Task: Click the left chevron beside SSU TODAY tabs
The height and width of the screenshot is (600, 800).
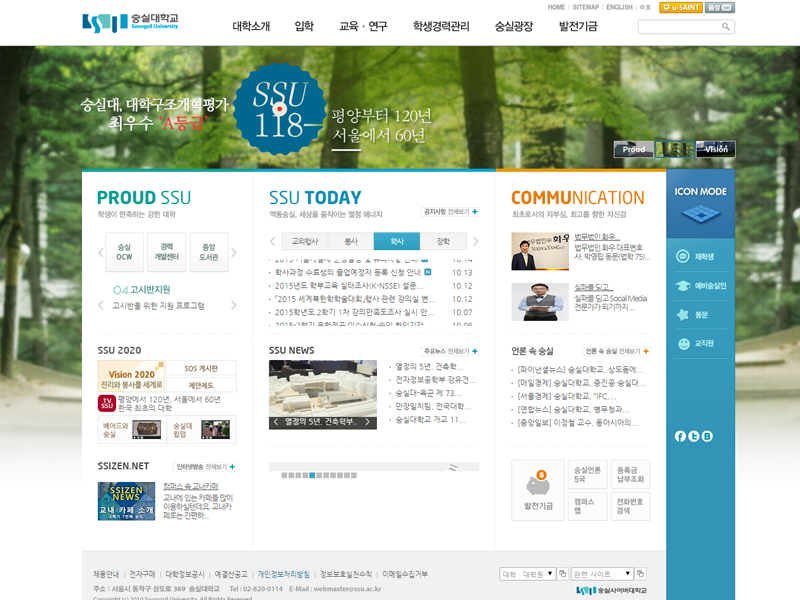Action: pos(272,240)
